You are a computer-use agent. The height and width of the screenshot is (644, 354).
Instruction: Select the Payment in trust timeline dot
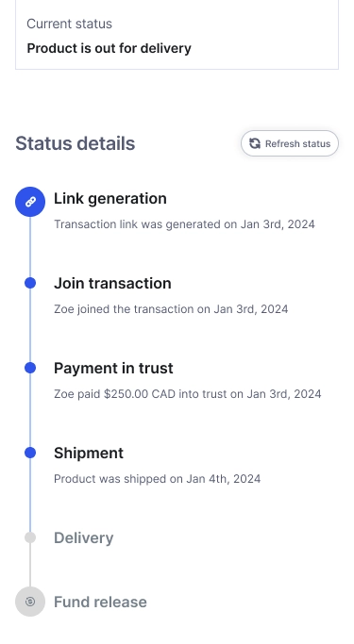pos(30,368)
